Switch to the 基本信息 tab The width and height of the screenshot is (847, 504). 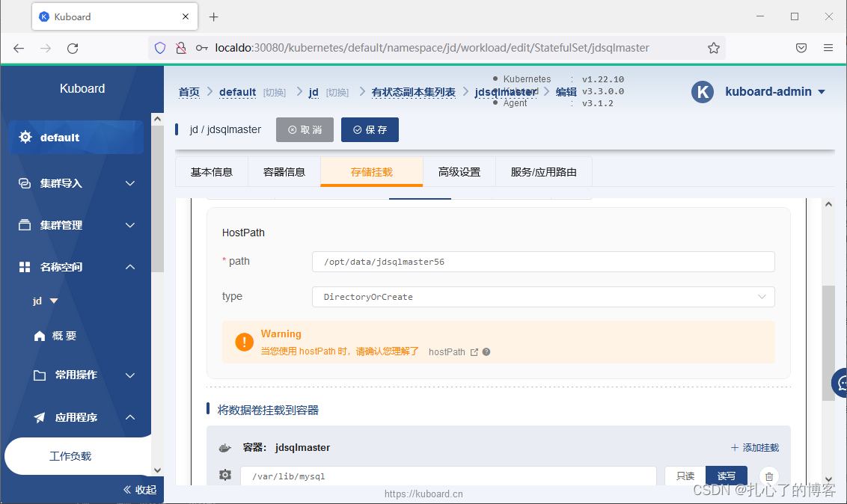pos(211,171)
